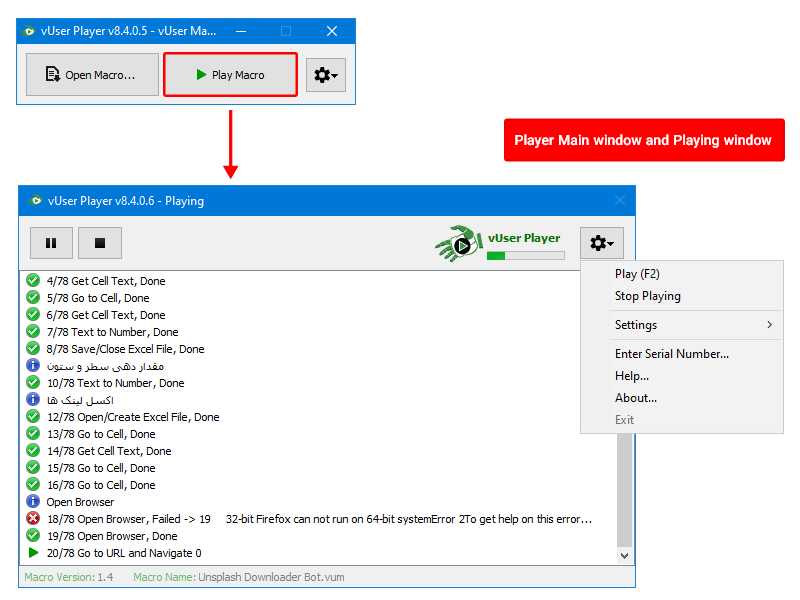The width and height of the screenshot is (800, 600).
Task: Click the green play arrow on 20/78 row
Action: click(34, 553)
